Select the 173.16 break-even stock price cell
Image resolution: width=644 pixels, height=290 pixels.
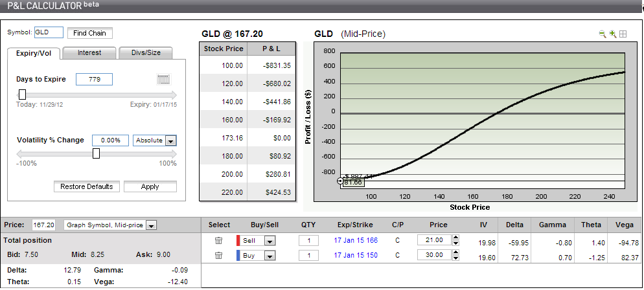(x=224, y=138)
